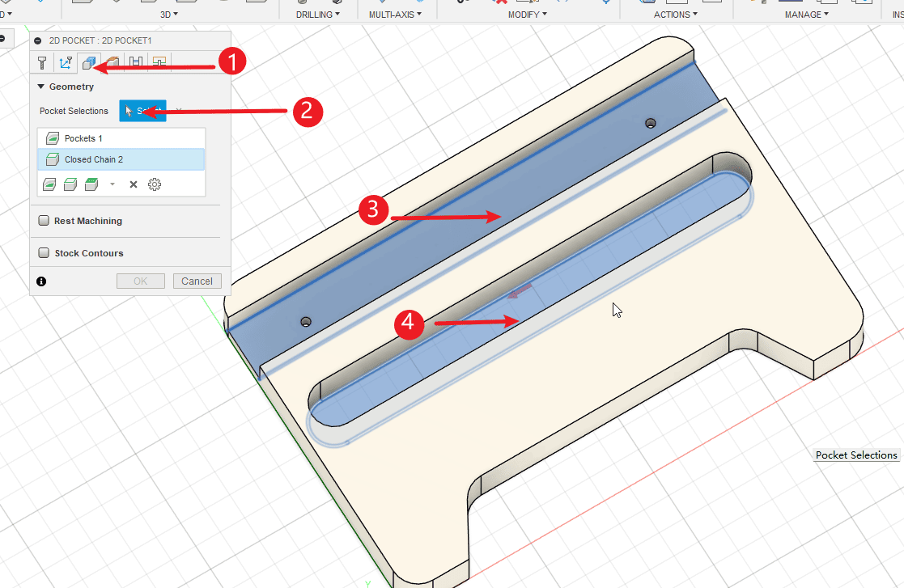Enable the Stock Contours checkbox
Viewport: 904px width, 588px height.
tap(45, 253)
